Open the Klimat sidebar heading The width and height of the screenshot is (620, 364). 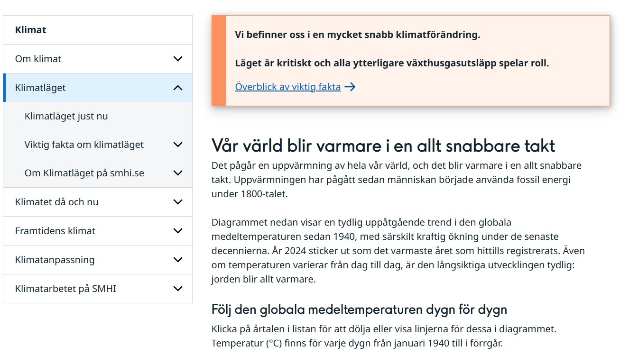coord(31,30)
